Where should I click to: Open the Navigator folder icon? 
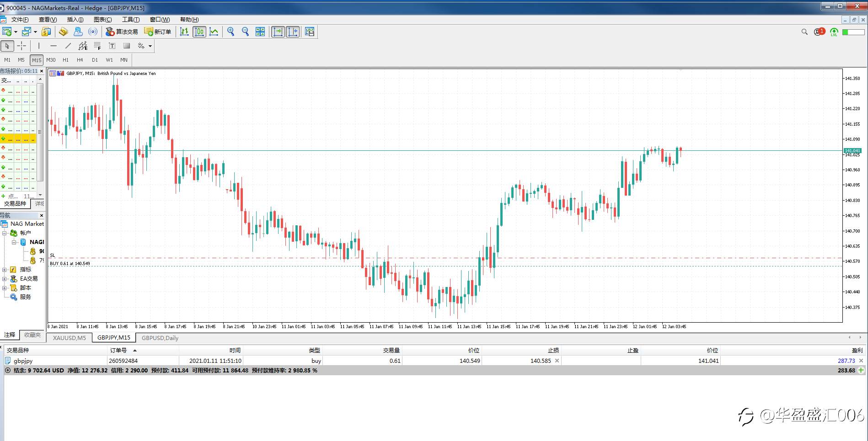coord(64,32)
